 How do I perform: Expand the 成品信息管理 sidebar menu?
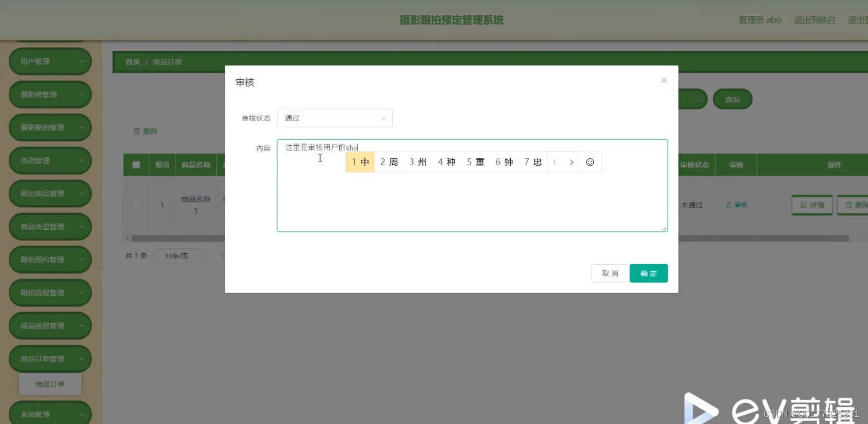[50, 326]
